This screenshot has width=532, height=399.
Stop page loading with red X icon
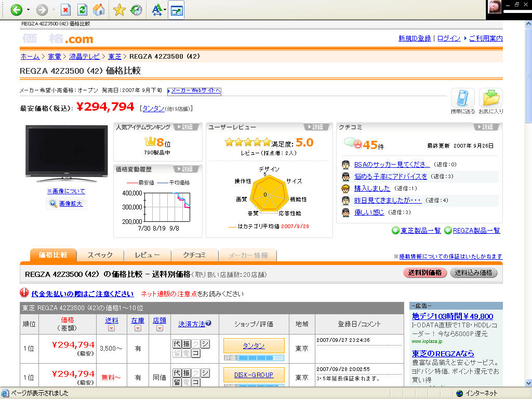[x=65, y=10]
